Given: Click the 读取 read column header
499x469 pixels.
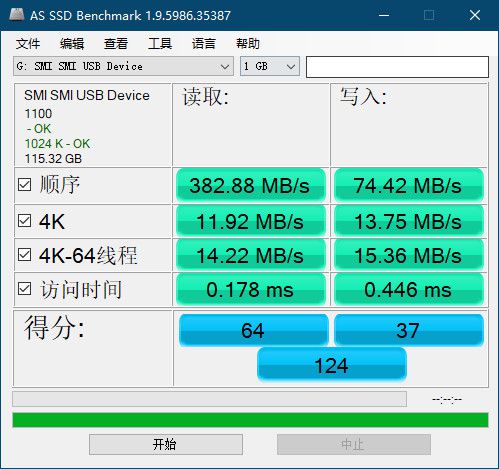Looking at the screenshot, I should click(x=206, y=97).
